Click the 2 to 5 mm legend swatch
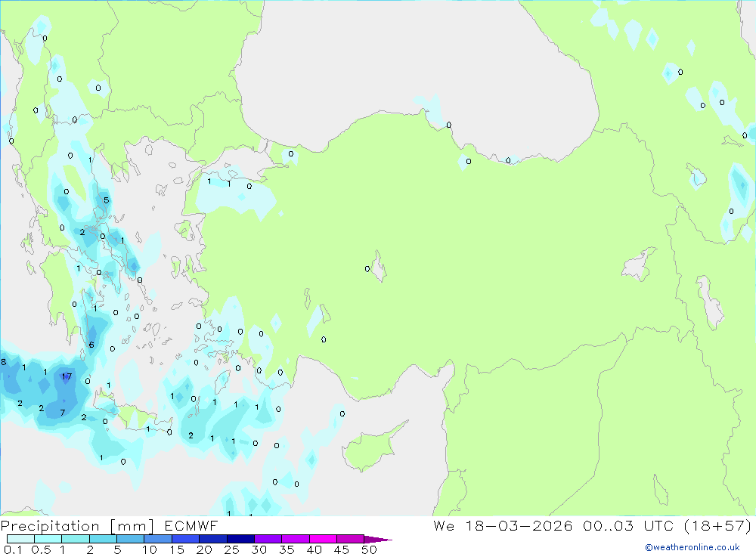The width and height of the screenshot is (756, 554). [x=103, y=539]
